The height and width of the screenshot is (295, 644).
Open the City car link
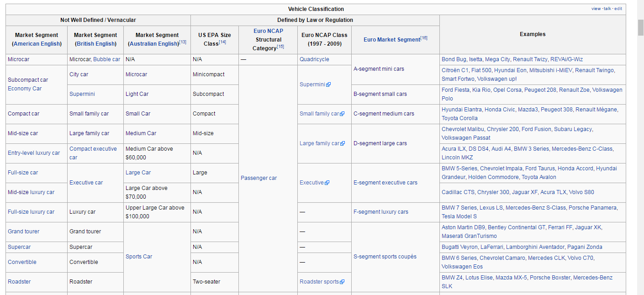pos(79,74)
